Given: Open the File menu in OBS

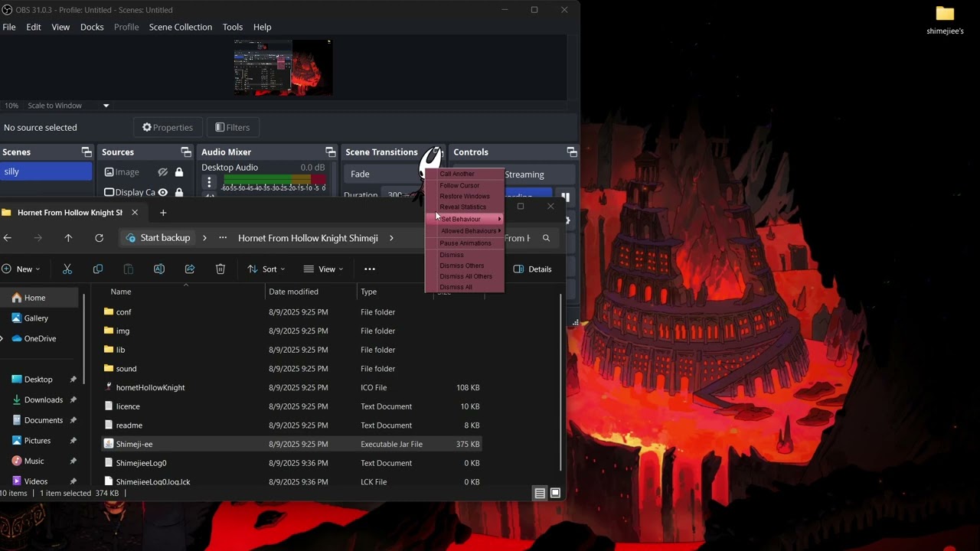Looking at the screenshot, I should coord(9,27).
